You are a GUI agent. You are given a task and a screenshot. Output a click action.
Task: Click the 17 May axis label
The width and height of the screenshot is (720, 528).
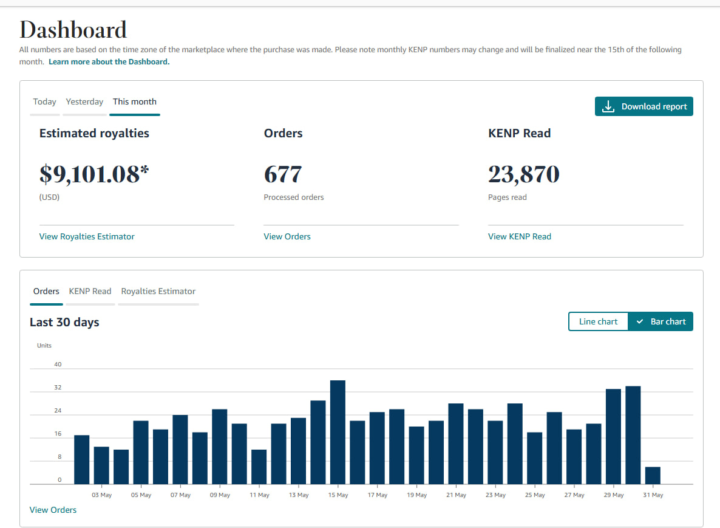pyautogui.click(x=377, y=495)
